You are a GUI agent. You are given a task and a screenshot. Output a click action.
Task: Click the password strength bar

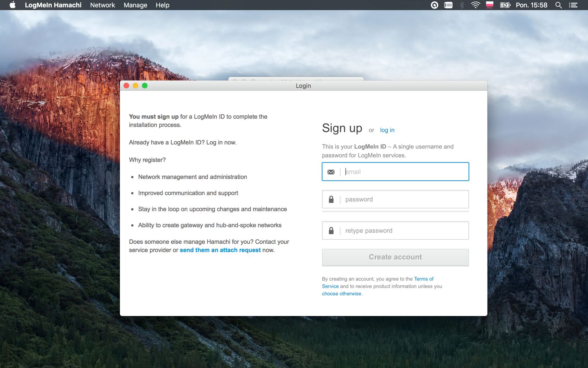pos(396,211)
